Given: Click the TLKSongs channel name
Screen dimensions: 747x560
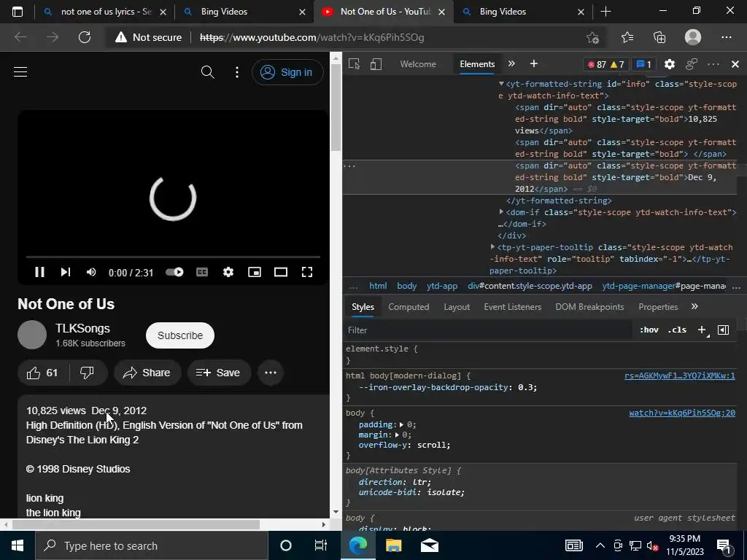Looking at the screenshot, I should click(82, 328).
